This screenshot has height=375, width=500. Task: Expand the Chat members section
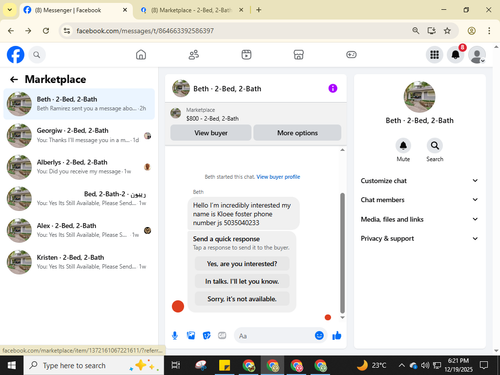419,200
